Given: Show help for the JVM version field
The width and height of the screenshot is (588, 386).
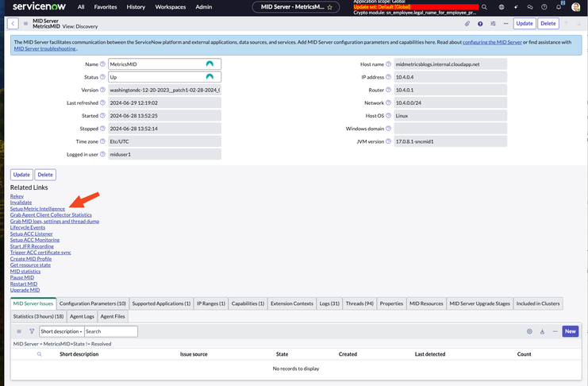Looking at the screenshot, I should (388, 141).
